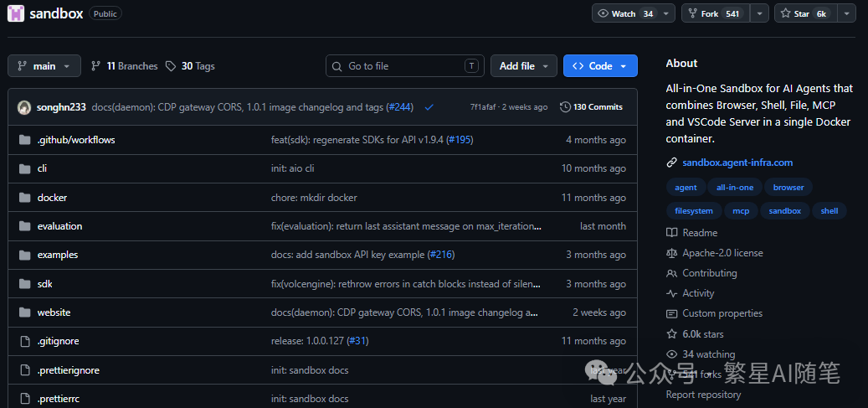This screenshot has width=868, height=408.
Task: View the 130 Commits history
Action: [x=591, y=107]
